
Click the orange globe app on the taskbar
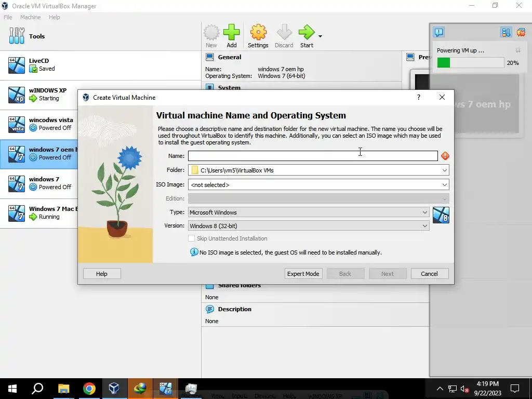[x=140, y=389]
